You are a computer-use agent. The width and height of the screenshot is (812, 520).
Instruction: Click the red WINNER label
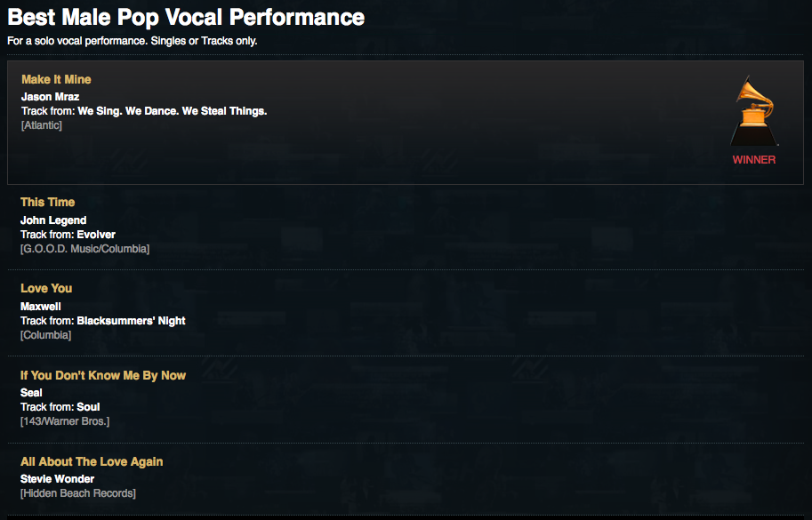click(754, 160)
